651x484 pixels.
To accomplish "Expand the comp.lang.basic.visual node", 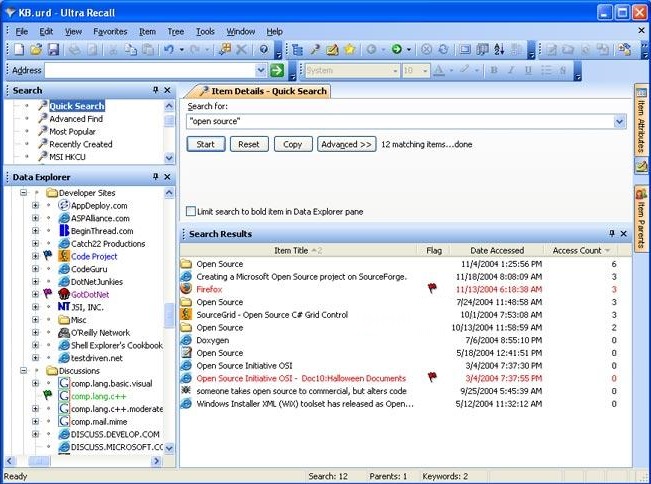I will pyautogui.click(x=35, y=383).
